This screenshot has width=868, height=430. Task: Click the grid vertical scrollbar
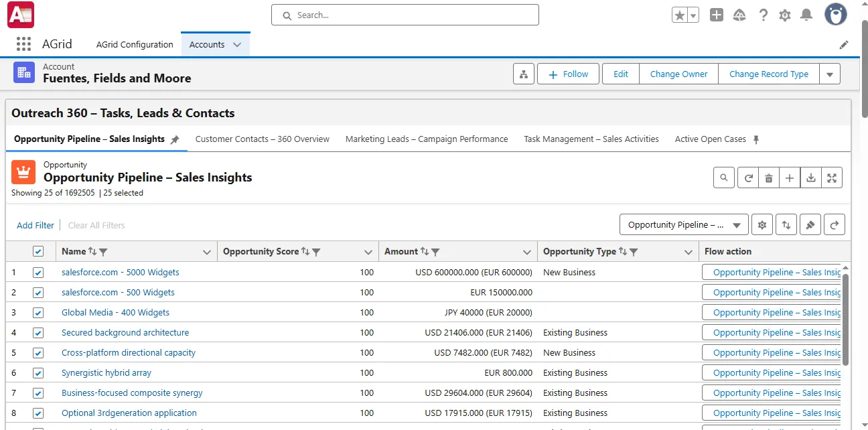(845, 318)
